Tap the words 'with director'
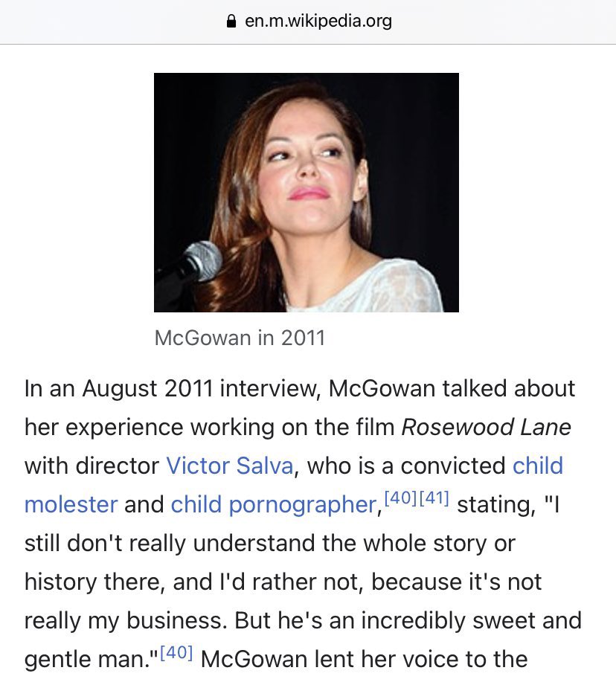This screenshot has width=616, height=682. point(92,466)
